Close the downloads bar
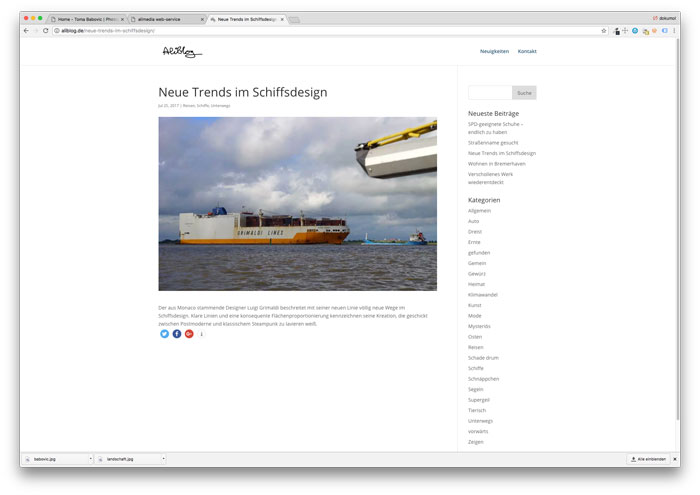The width and height of the screenshot is (700, 495). 675,459
